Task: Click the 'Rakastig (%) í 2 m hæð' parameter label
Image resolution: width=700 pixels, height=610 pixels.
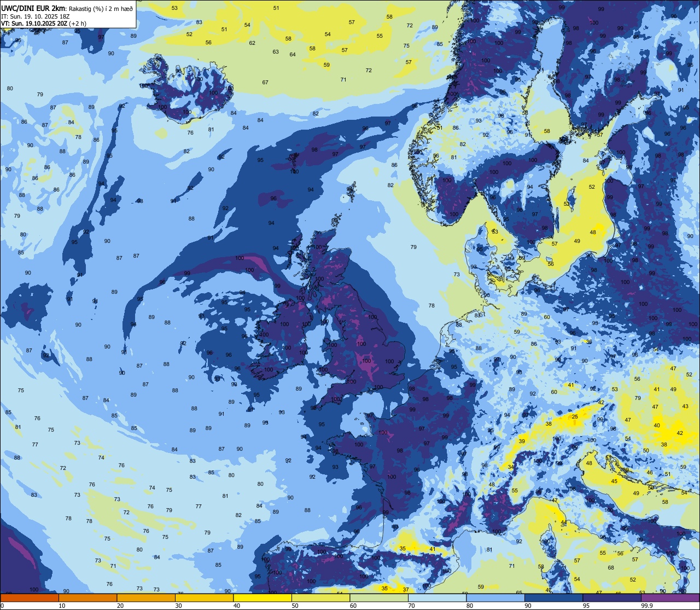Action: click(101, 8)
